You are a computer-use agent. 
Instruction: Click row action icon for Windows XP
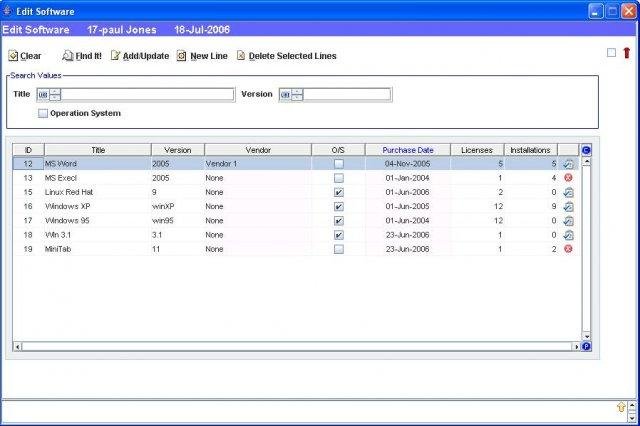click(x=568, y=207)
